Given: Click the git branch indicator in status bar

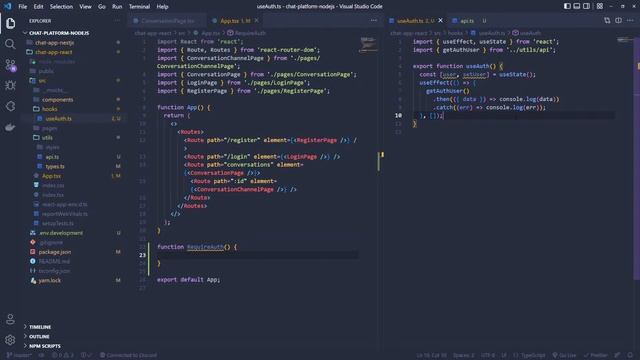Looking at the screenshot, I should click(19, 355).
